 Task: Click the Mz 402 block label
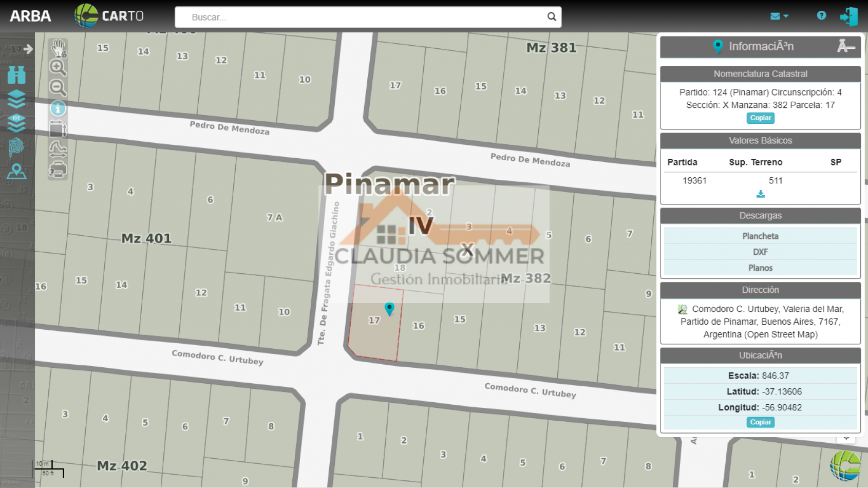pyautogui.click(x=122, y=466)
